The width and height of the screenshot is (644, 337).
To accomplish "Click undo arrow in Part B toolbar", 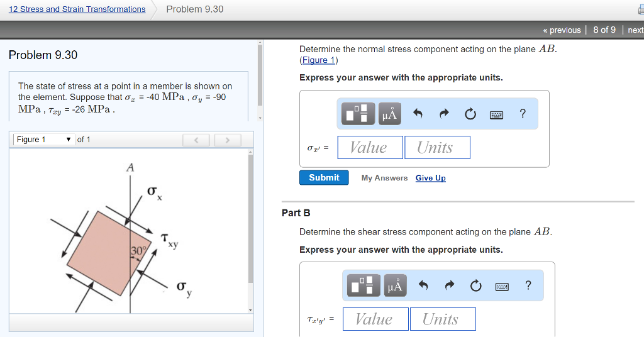I will click(423, 285).
